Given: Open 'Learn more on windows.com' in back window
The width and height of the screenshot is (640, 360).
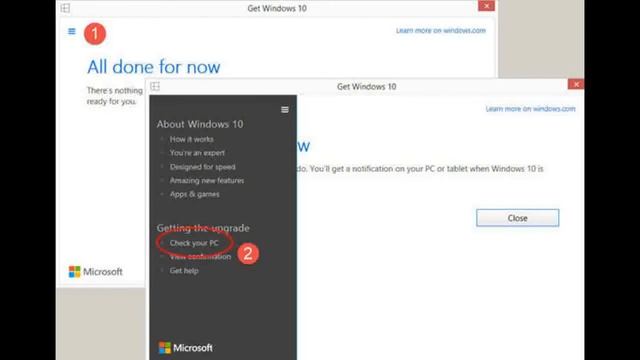Looking at the screenshot, I should [441, 31].
